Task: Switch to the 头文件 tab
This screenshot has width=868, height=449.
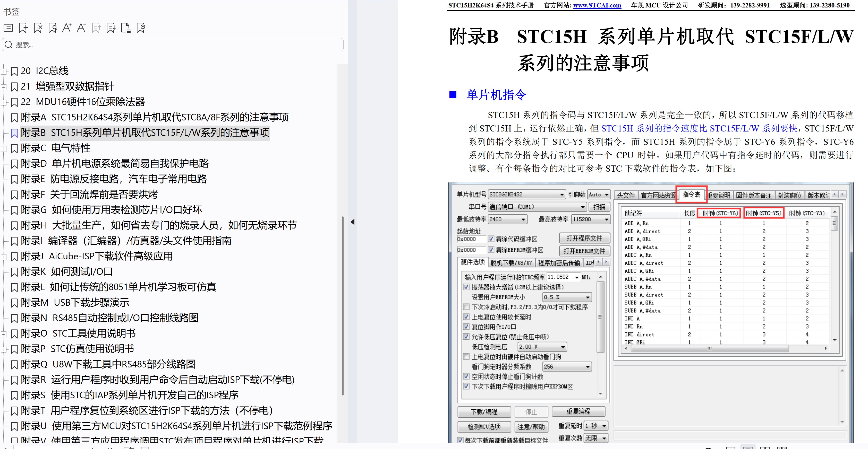Action: pyautogui.click(x=626, y=196)
